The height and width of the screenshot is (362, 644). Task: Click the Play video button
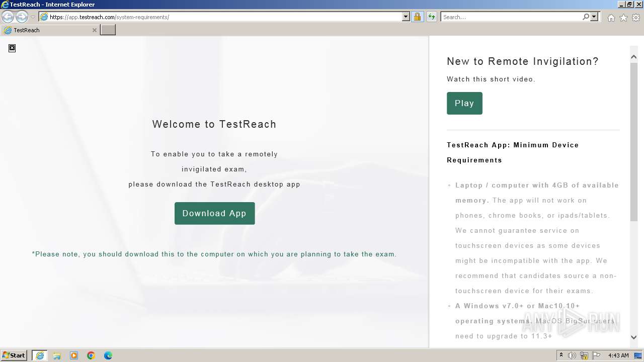pyautogui.click(x=464, y=103)
